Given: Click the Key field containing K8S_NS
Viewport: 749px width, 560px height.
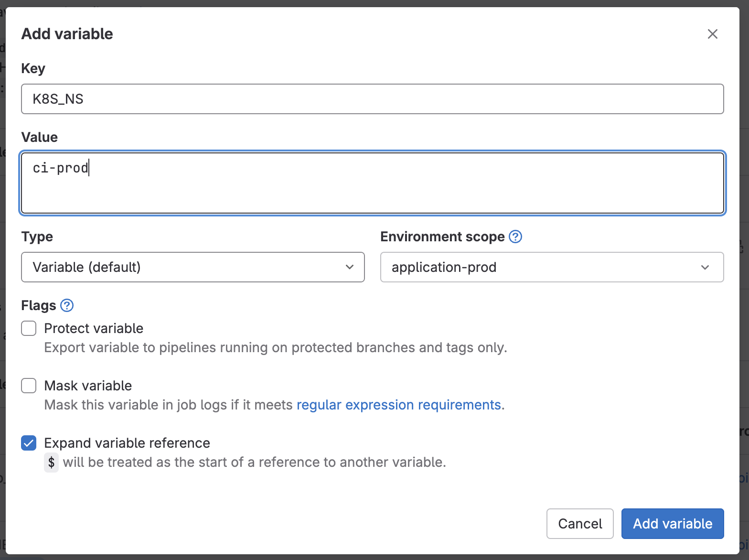Looking at the screenshot, I should 372,99.
